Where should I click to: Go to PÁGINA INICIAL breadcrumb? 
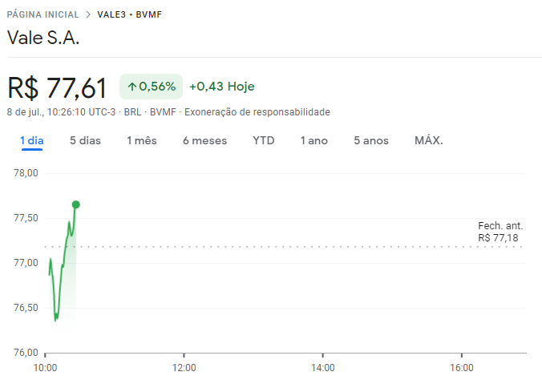click(42, 14)
